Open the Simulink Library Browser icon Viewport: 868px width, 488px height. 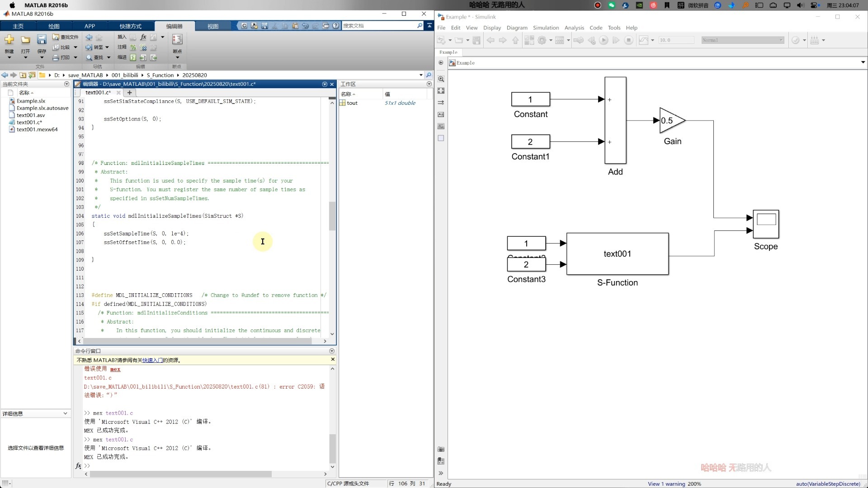(x=529, y=40)
